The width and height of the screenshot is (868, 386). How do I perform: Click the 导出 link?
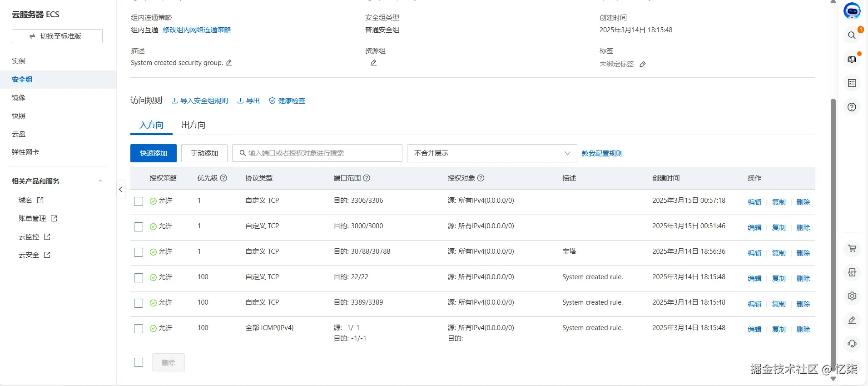[x=248, y=101]
